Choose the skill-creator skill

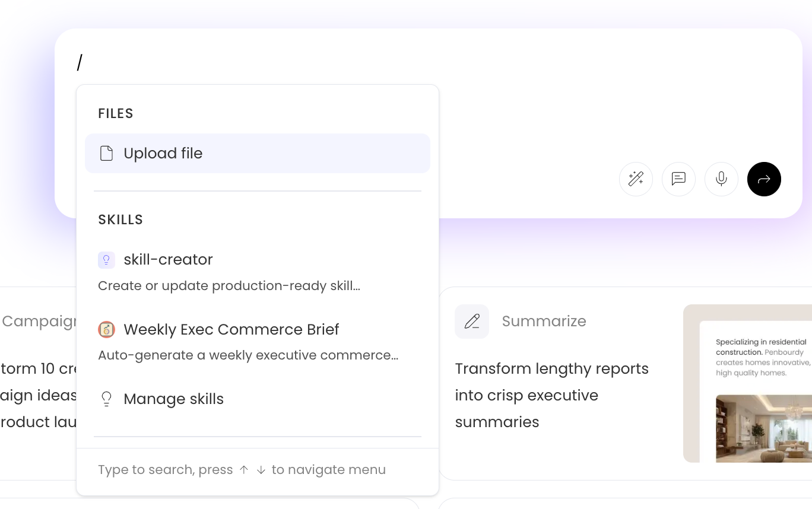coord(258,272)
